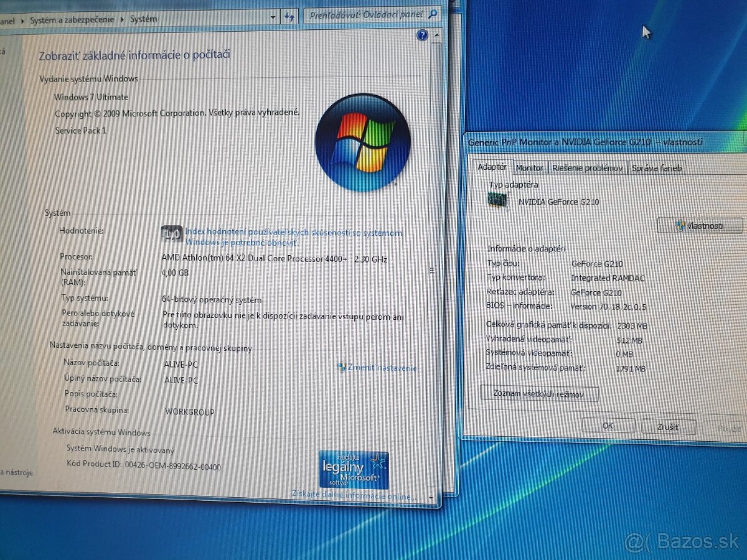
Task: Open the recent pages dropdown arrow
Action: (272, 17)
